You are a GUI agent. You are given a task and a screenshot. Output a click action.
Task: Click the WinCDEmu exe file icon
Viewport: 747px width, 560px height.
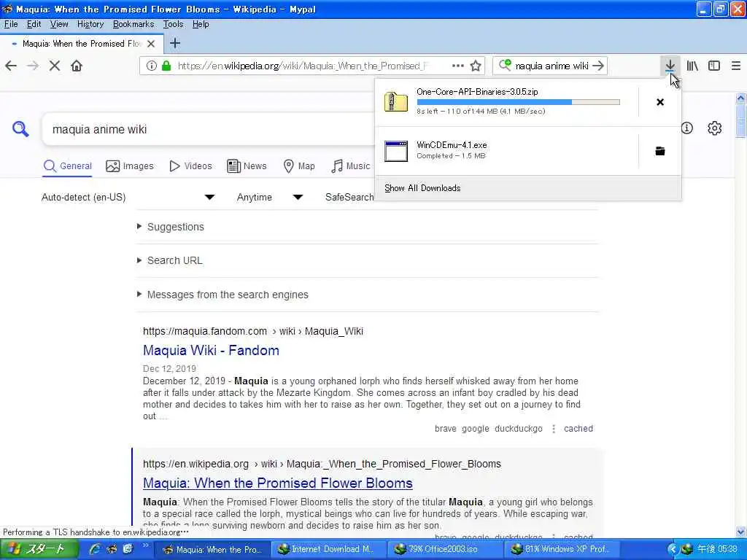click(396, 151)
